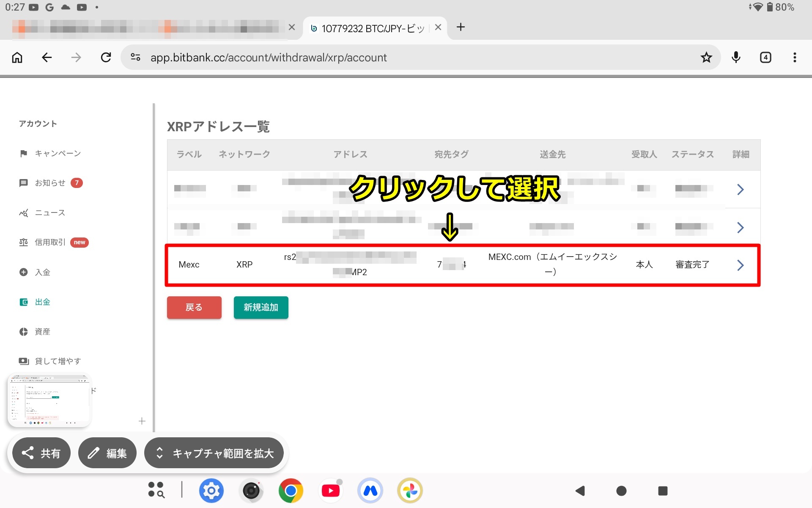Viewport: 812px width, 508px height.
Task: Open 信用取引 margin trading menu item
Action: tap(50, 242)
